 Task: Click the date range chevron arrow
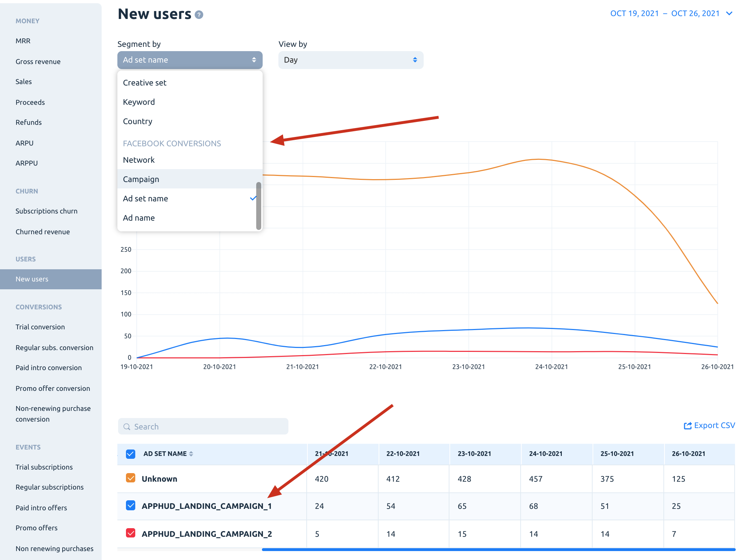click(x=729, y=14)
